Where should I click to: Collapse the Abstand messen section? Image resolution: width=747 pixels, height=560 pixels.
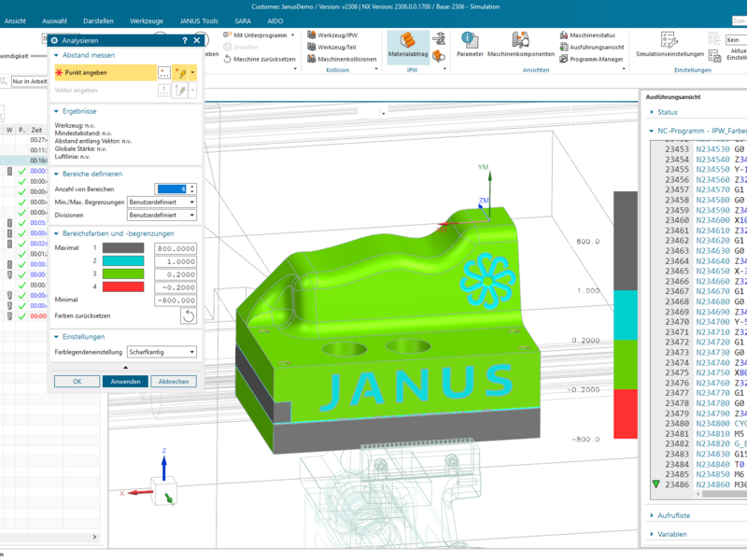[x=56, y=55]
